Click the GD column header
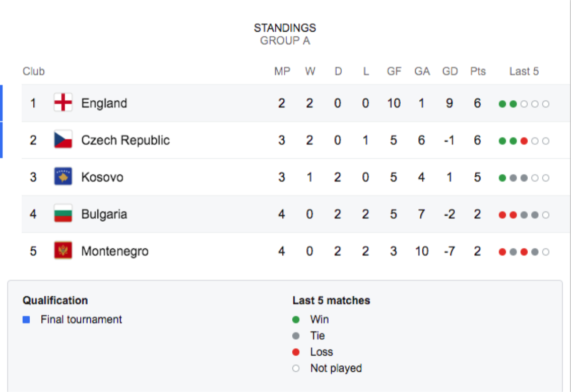The height and width of the screenshot is (392, 571). pyautogui.click(x=450, y=72)
